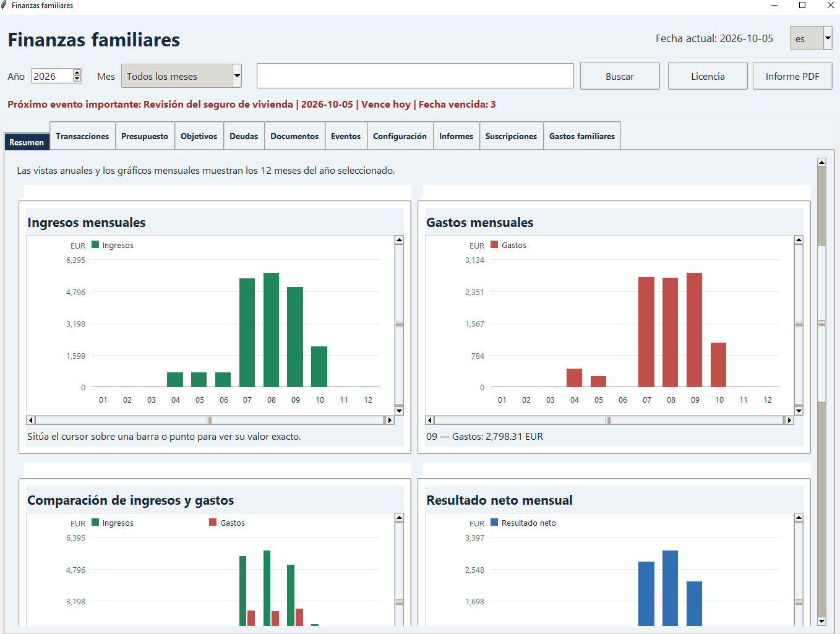This screenshot has height=634, width=840.
Task: Click the blue Resultado neto legend swatch
Action: pos(494,522)
